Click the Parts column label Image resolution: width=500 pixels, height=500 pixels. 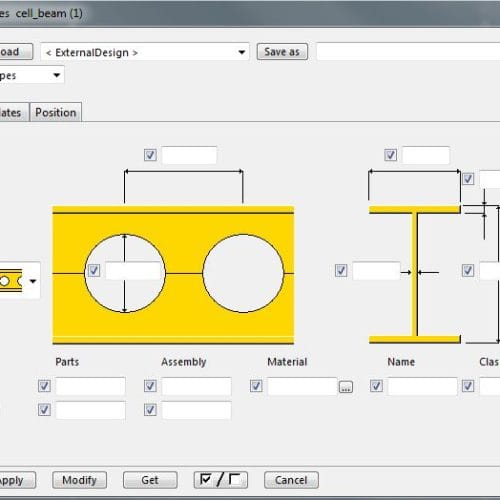coord(67,362)
